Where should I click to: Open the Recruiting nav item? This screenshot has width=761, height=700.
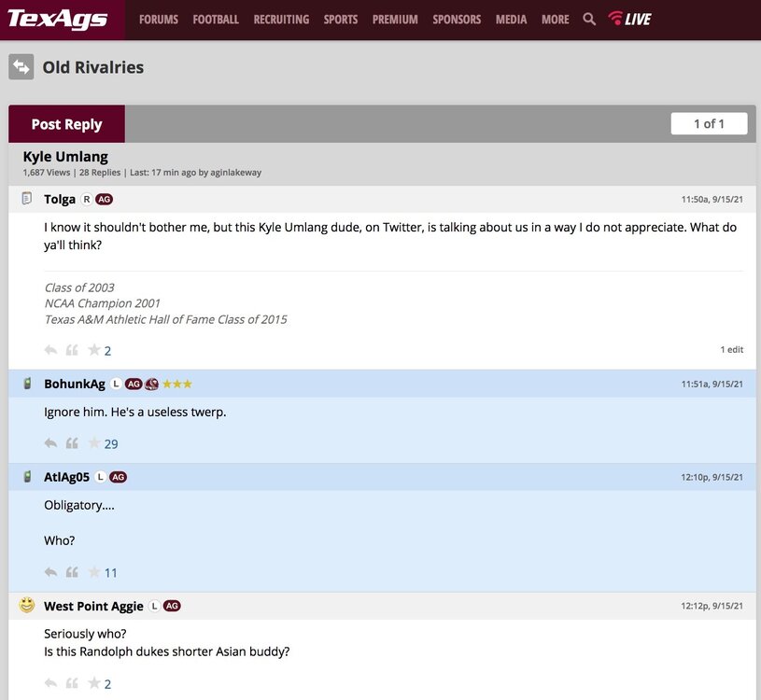[x=281, y=19]
